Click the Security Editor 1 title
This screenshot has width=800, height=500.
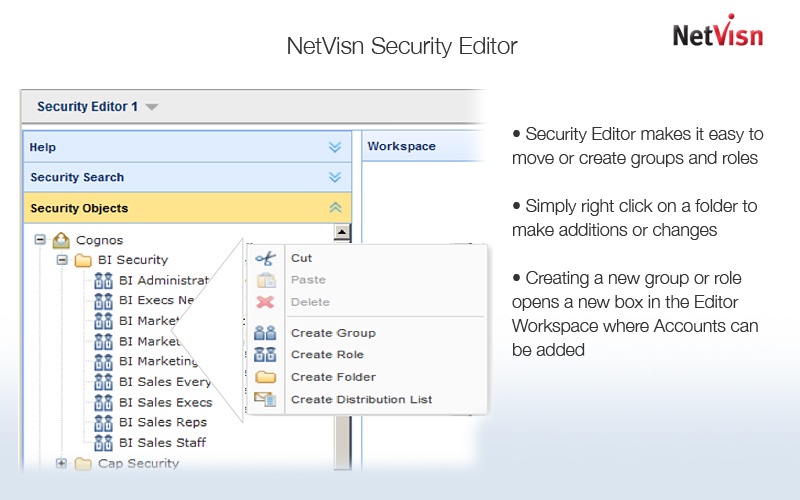point(87,107)
